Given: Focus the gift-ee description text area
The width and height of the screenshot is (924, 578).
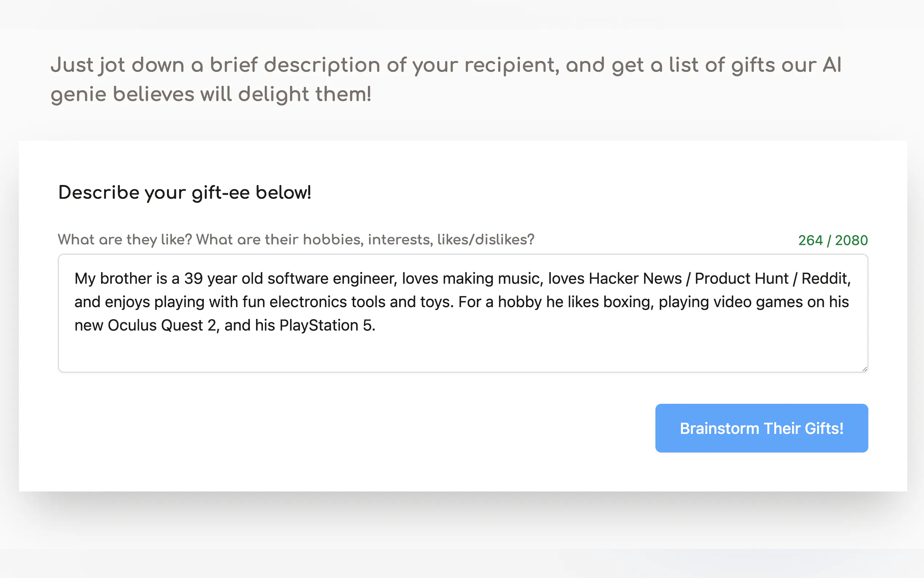Looking at the screenshot, I should coord(462,313).
